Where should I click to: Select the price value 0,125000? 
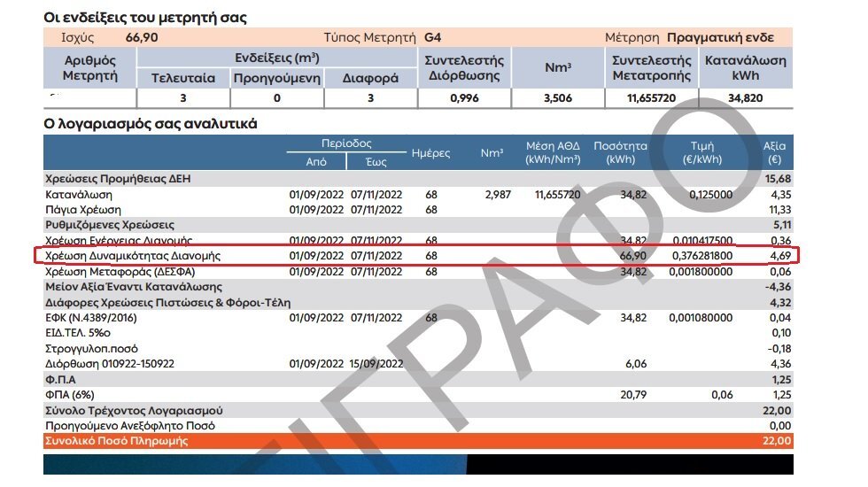(x=710, y=195)
